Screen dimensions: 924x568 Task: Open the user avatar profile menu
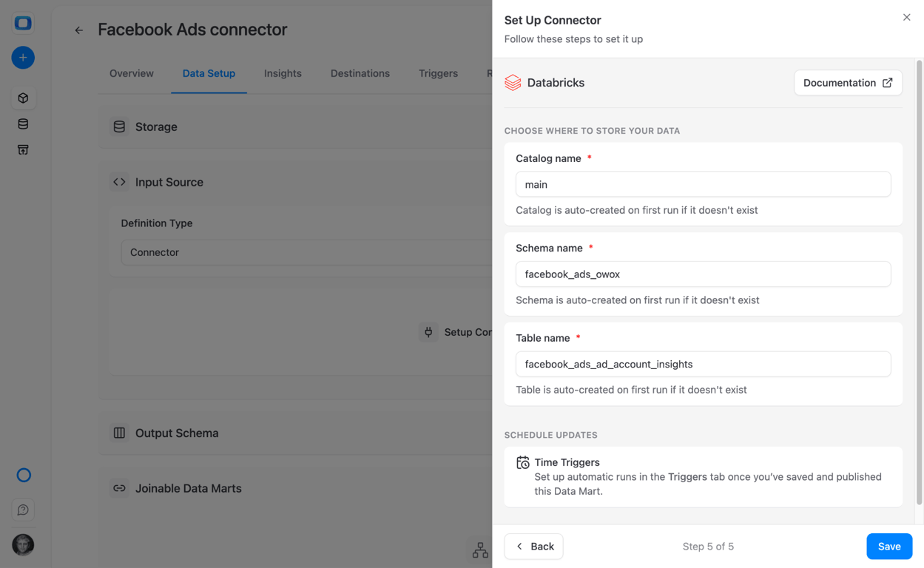23,544
